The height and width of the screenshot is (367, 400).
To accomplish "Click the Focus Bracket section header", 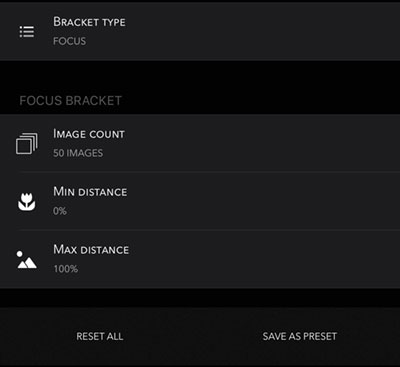I will click(71, 101).
